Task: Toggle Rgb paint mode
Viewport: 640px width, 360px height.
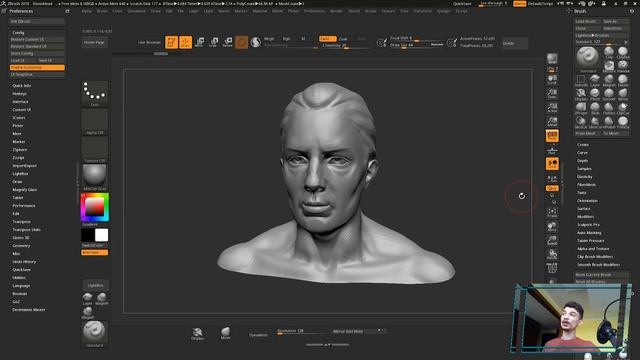Action: tap(286, 39)
